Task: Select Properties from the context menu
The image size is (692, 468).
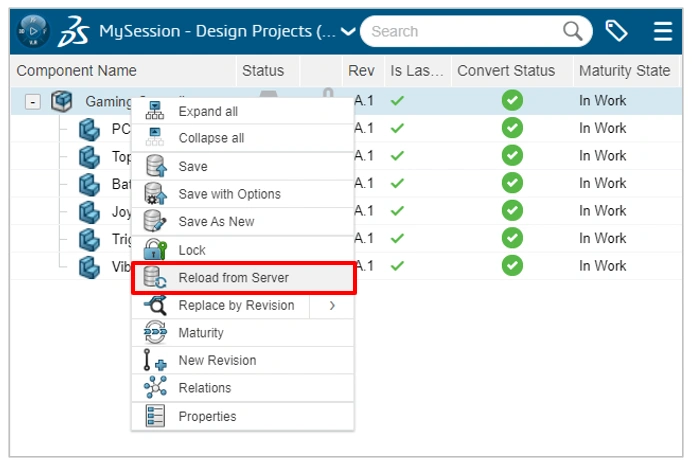Action: click(x=207, y=416)
